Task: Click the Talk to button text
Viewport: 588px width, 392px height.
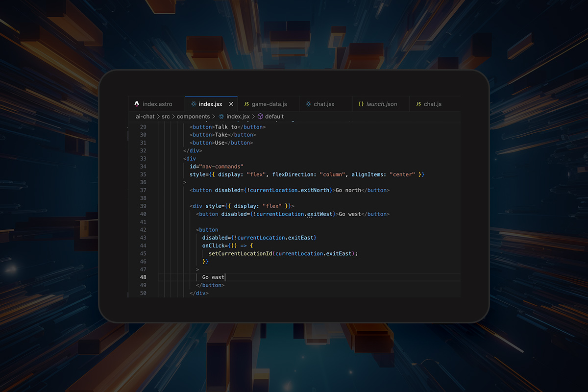Action: (226, 127)
